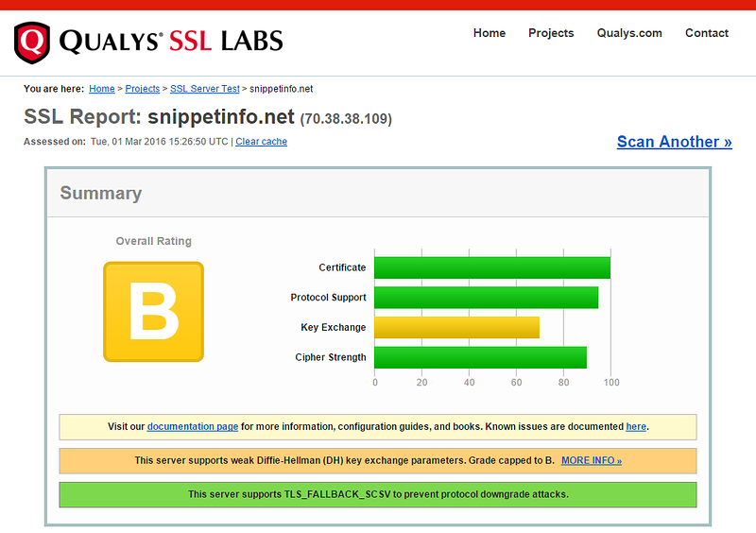The image size is (756, 533).
Task: Click the green Protocol Support score bar
Action: click(487, 298)
